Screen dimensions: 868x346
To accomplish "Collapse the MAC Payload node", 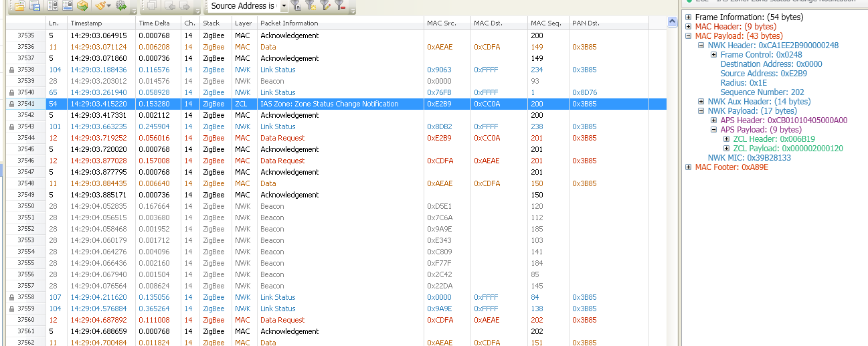I will pyautogui.click(x=689, y=35).
